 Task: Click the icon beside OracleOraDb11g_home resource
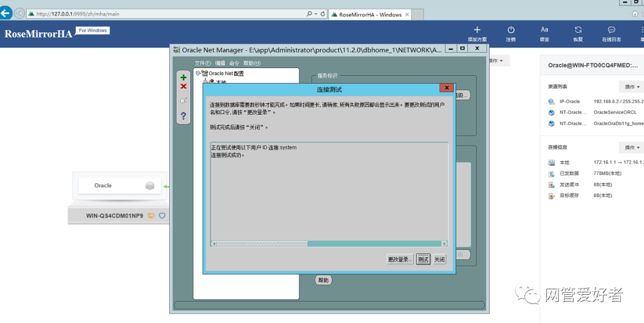pyautogui.click(x=551, y=124)
